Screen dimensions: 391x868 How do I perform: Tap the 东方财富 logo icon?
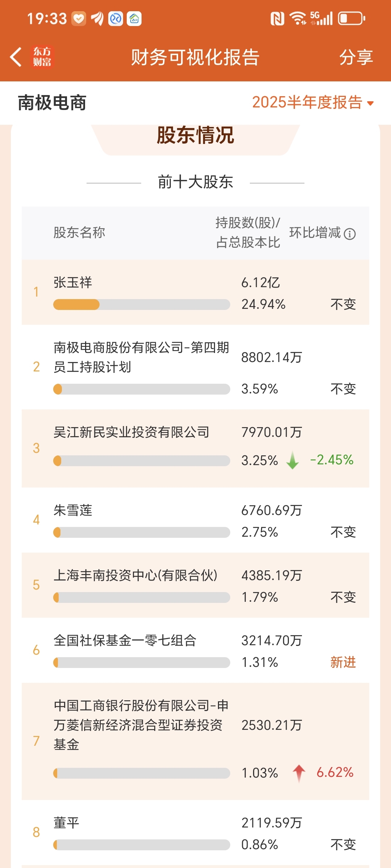[x=42, y=57]
